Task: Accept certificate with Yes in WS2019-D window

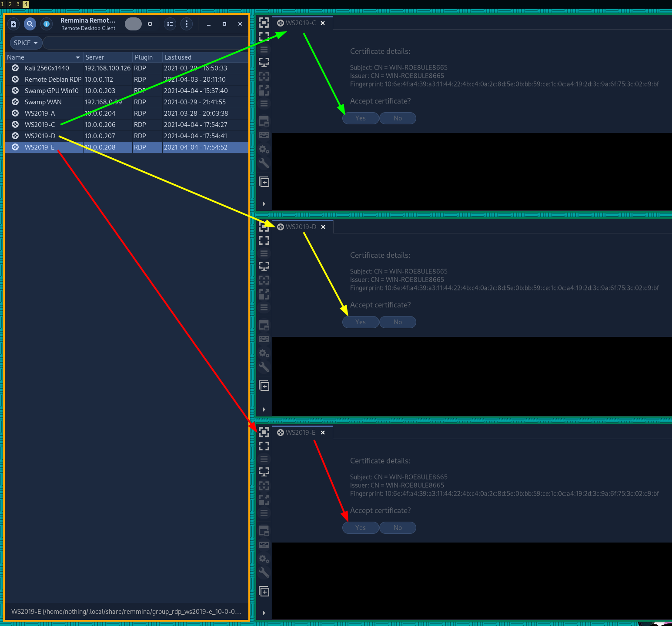Action: tap(361, 322)
